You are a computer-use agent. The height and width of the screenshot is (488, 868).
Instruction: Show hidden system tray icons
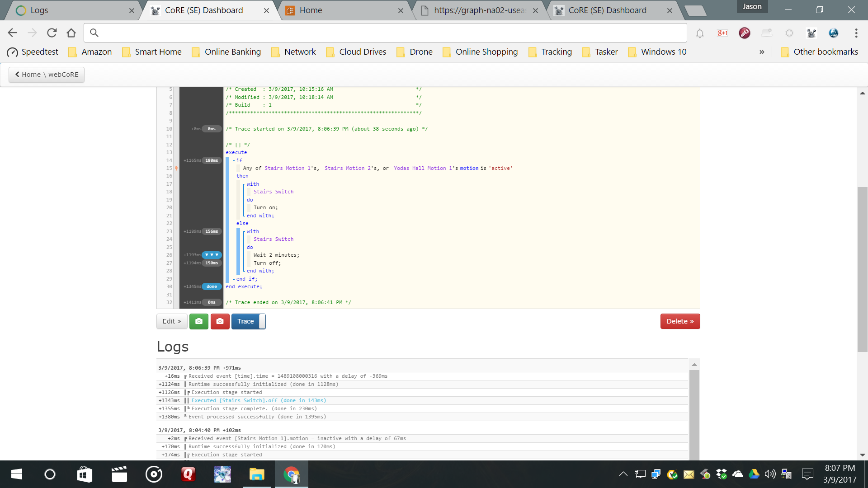623,474
